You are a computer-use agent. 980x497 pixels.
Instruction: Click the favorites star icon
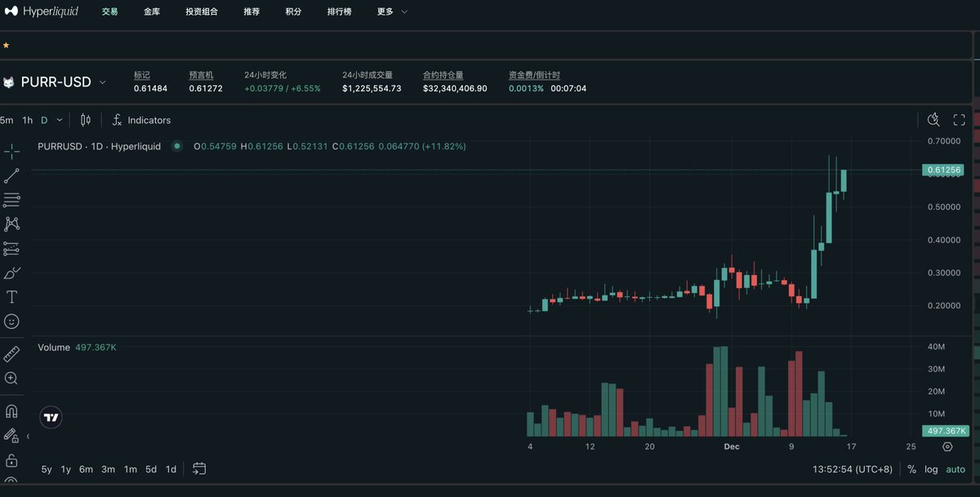coord(6,45)
